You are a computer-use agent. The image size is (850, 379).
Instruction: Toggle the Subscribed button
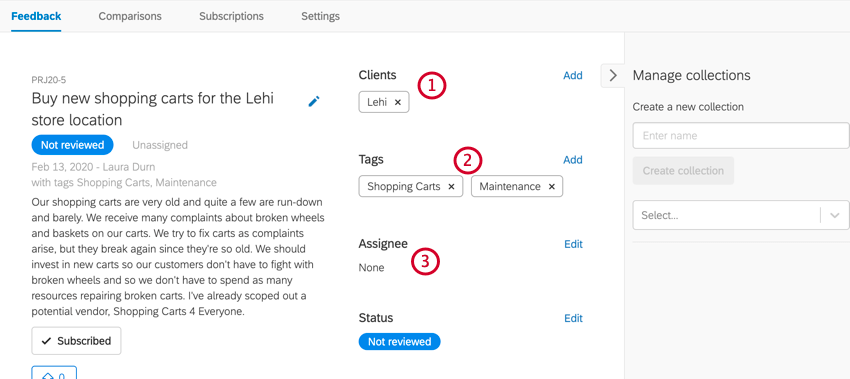click(x=76, y=341)
